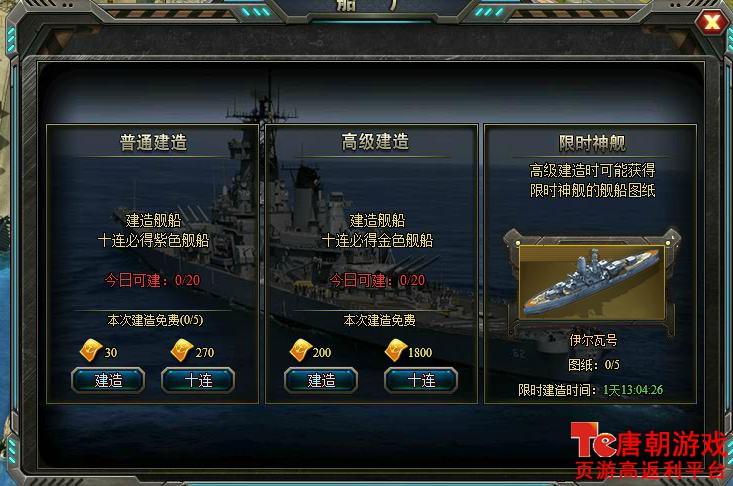Click 建造 button under 普通建造

coord(108,380)
